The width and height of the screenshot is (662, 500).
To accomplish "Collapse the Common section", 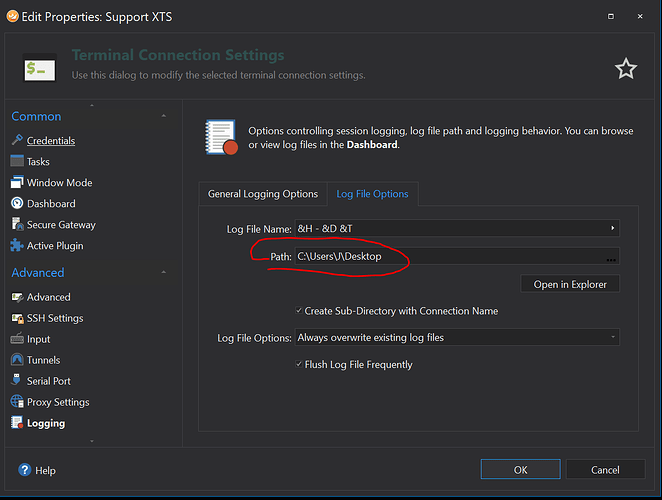I will point(163,117).
